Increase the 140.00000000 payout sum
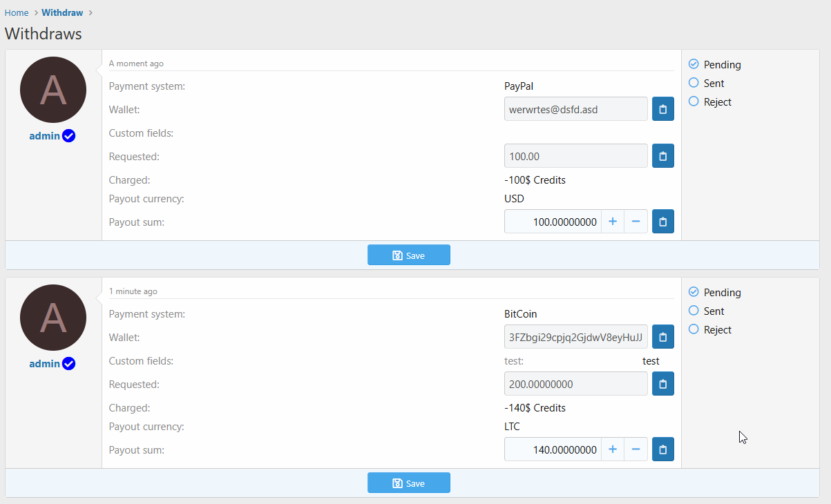Screen dimensions: 831x504 613,449
